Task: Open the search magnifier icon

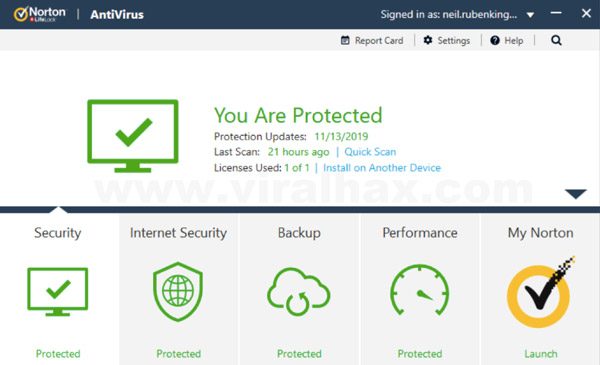Action: (556, 40)
